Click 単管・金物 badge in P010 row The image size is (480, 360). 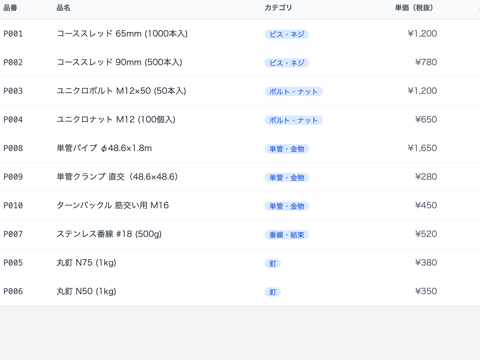287,206
